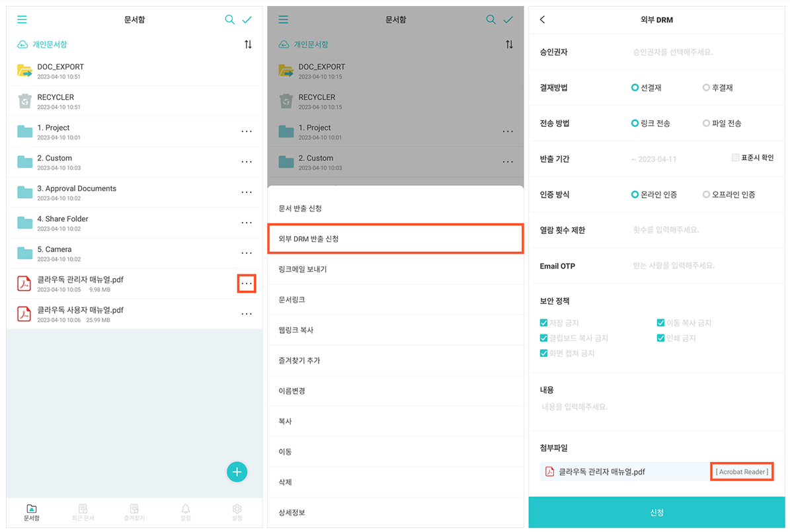Screen dimensions: 790x532
Task: Select 온라인 인증 authentication
Action: 635,194
